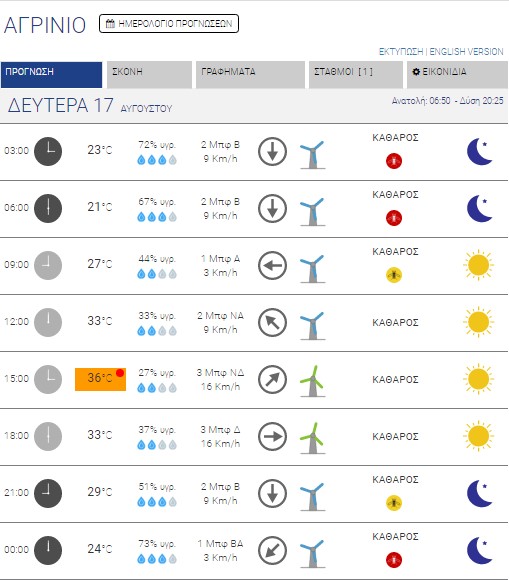Click the wind direction arrow at 12:00
This screenshot has height=580, width=509.
272,323
